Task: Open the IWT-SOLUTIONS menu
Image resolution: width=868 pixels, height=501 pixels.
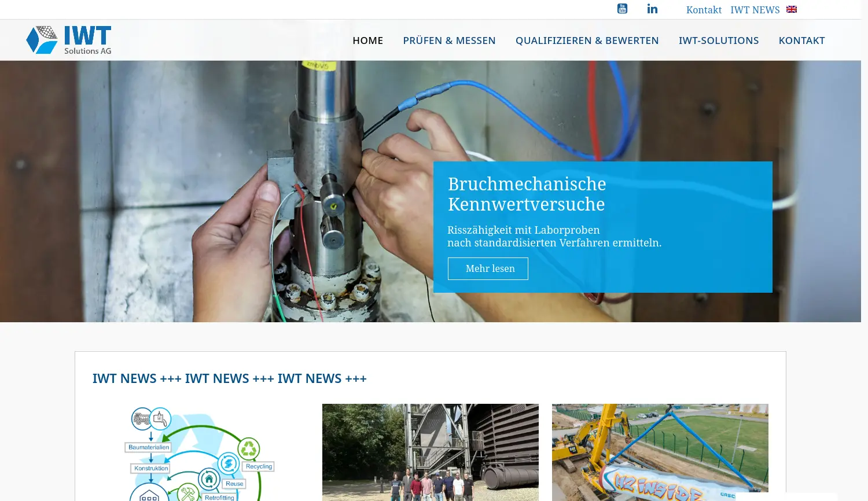Action: coord(719,40)
